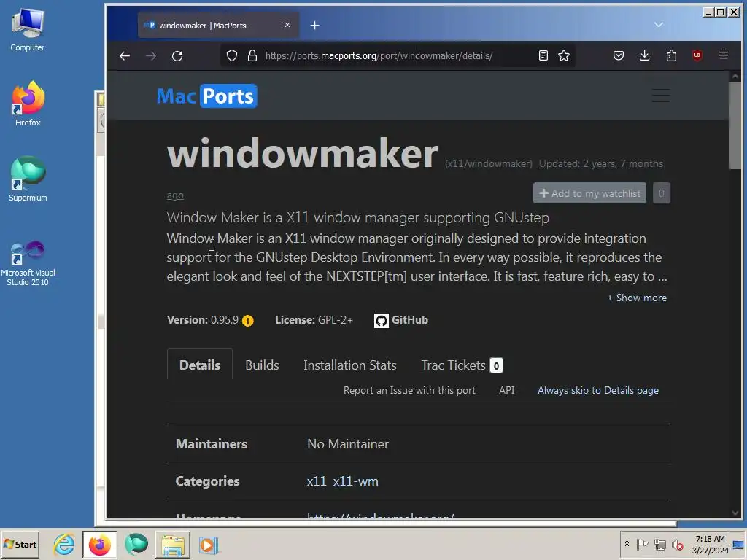Viewport: 747px width, 560px height.
Task: Open the Extensions puzzle icon
Action: (671, 55)
